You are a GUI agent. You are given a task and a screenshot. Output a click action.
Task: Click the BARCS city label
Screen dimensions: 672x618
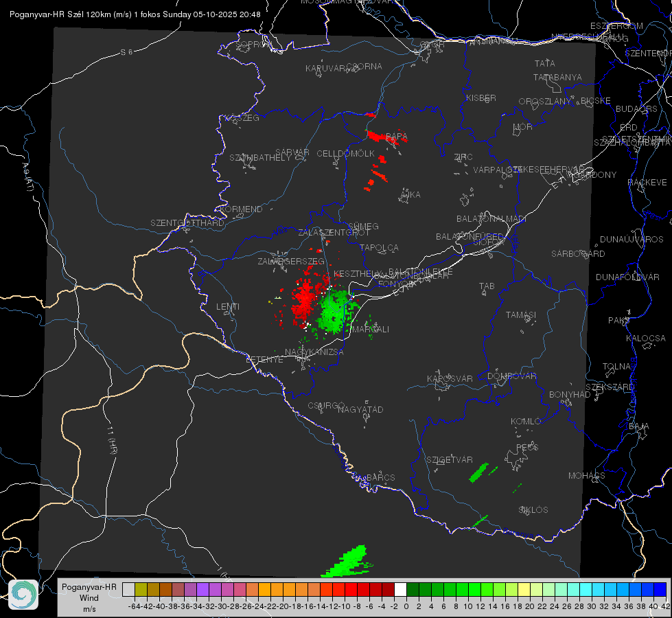coord(381,477)
